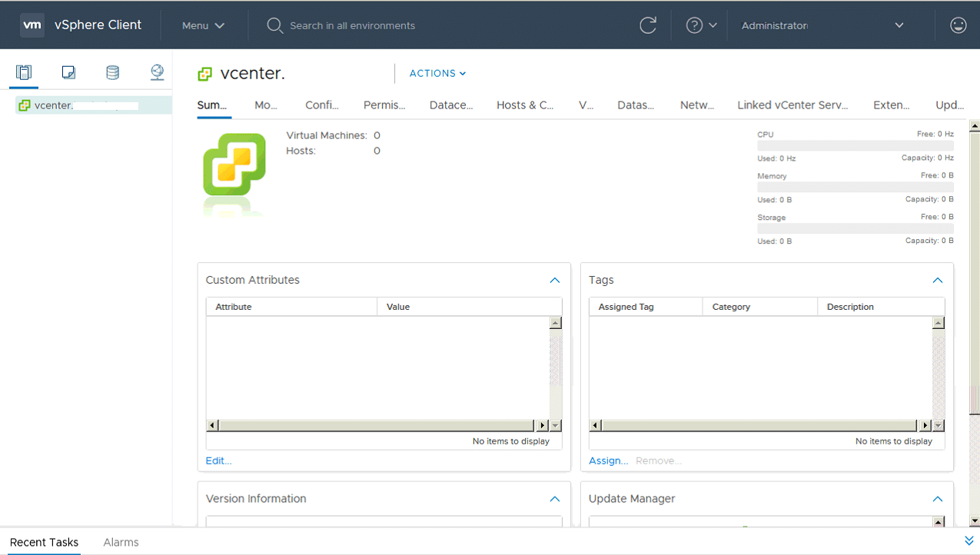Click main page scroll-up arrow

(975, 125)
